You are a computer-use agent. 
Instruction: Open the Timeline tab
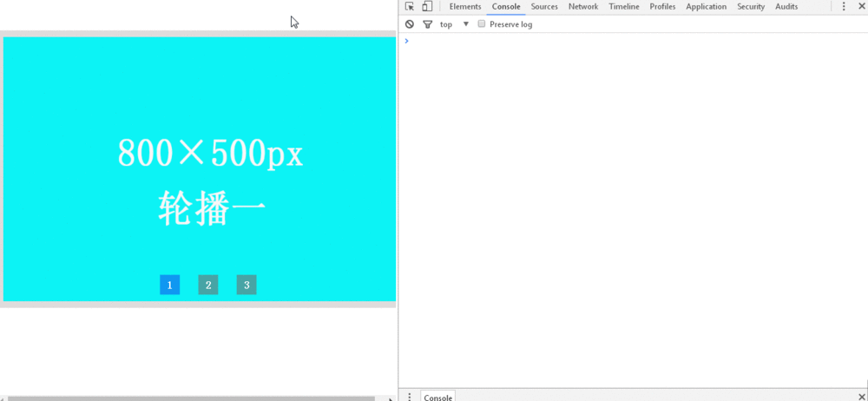(x=624, y=7)
